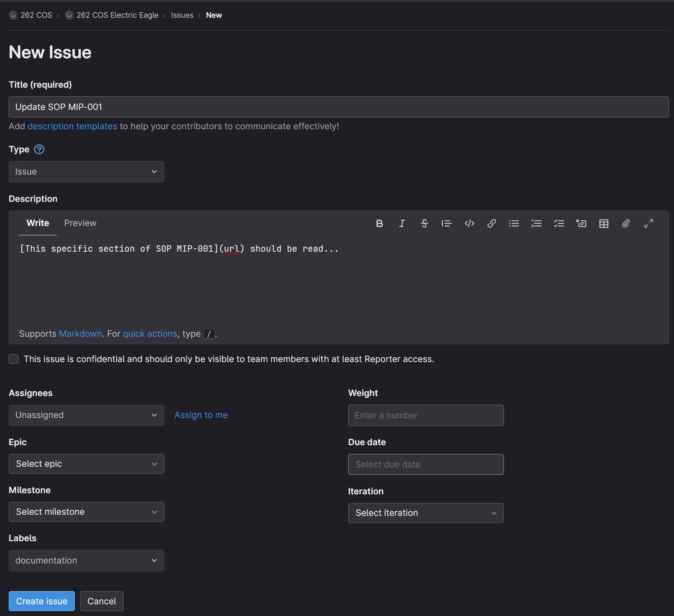The height and width of the screenshot is (616, 674).
Task: Focus the Select due date field
Action: [x=426, y=464]
